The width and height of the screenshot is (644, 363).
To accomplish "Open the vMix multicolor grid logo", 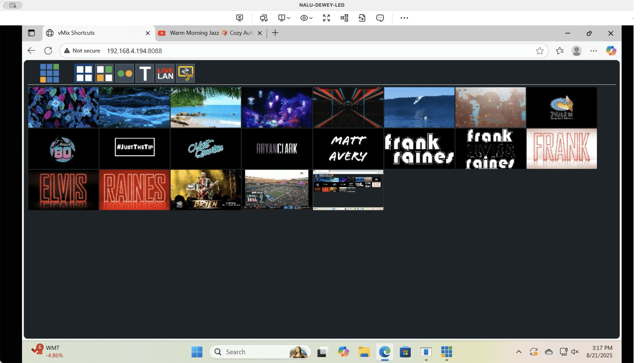I will pyautogui.click(x=50, y=73).
